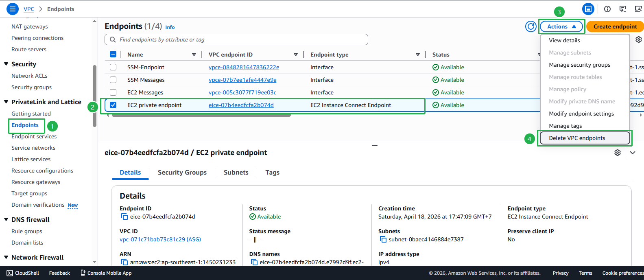Open Lattice services in the sidebar
This screenshot has height=280, width=644.
pos(31,160)
